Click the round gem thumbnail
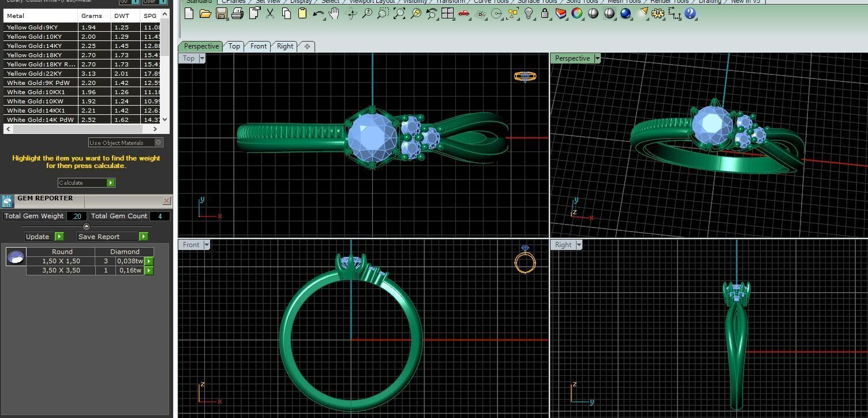This screenshot has width=868, height=418. [x=16, y=256]
